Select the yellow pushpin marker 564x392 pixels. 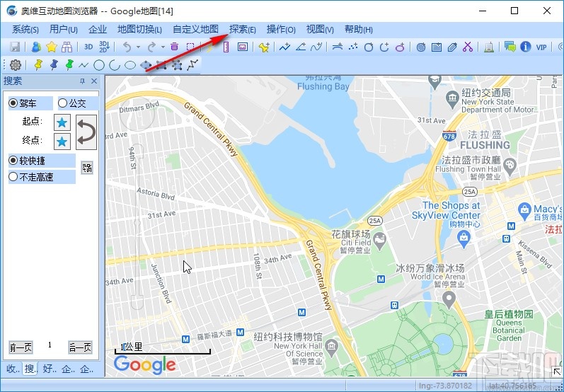tap(38, 64)
